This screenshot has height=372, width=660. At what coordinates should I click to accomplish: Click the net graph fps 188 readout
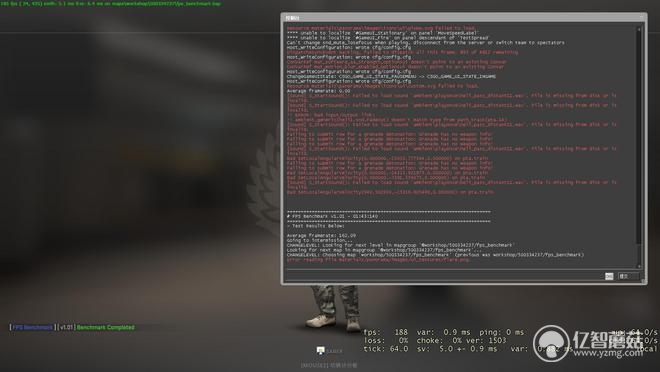click(x=386, y=332)
